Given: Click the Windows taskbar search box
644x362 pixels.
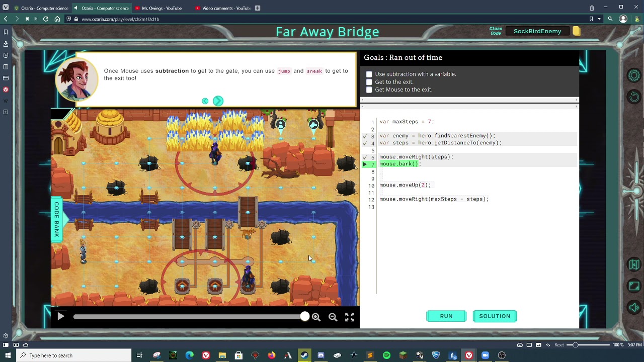Looking at the screenshot, I should tap(73, 355).
